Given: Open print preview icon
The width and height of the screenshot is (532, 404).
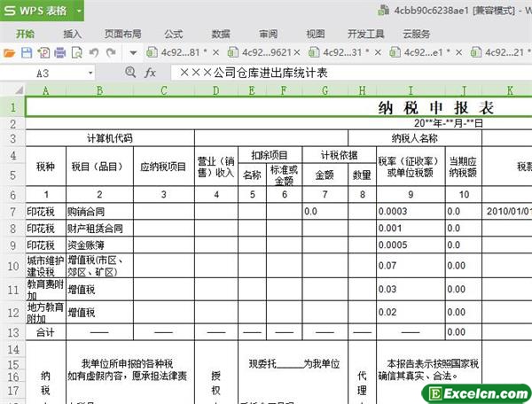Looking at the screenshot, I should point(77,53).
